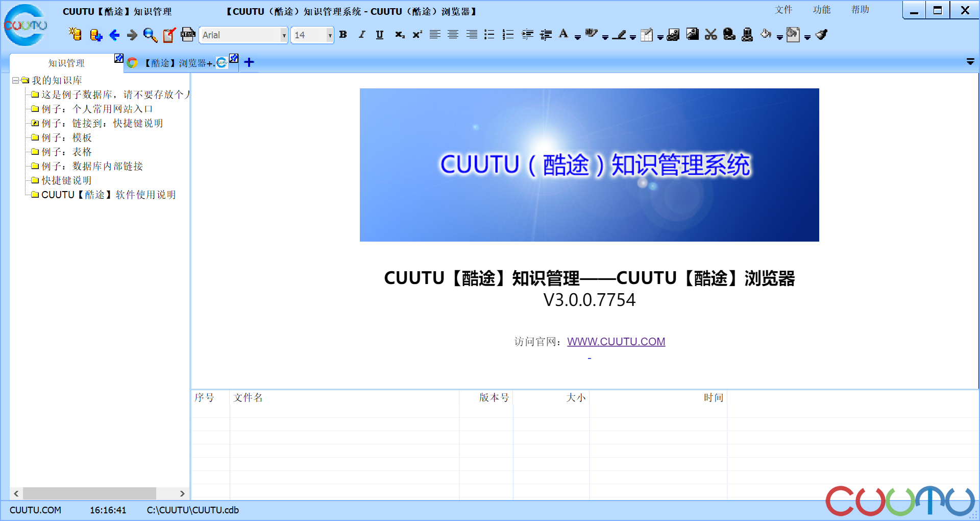This screenshot has height=521, width=980.
Task: Open the line pen dropdown arrow
Action: tap(633, 37)
